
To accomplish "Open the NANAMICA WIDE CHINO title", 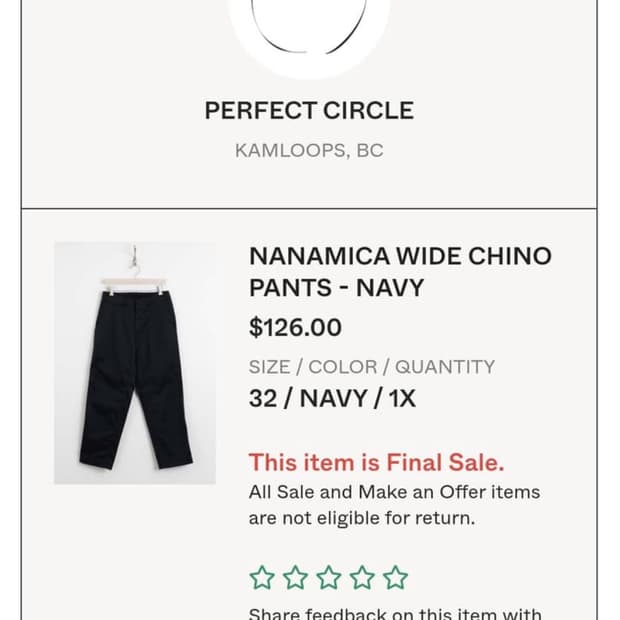I will coord(400,256).
